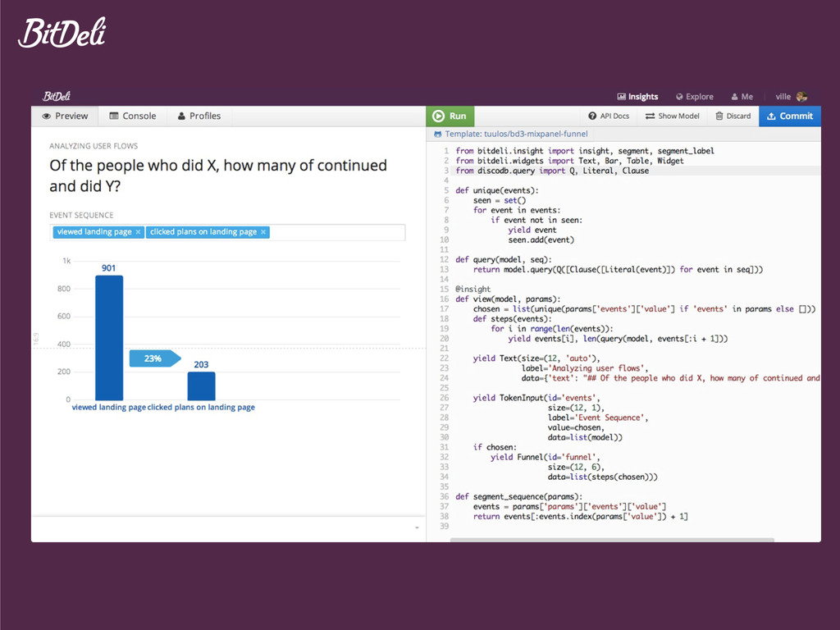Click the '@insight' decorator line
Image resolution: width=840 pixels, height=630 pixels.
point(472,289)
